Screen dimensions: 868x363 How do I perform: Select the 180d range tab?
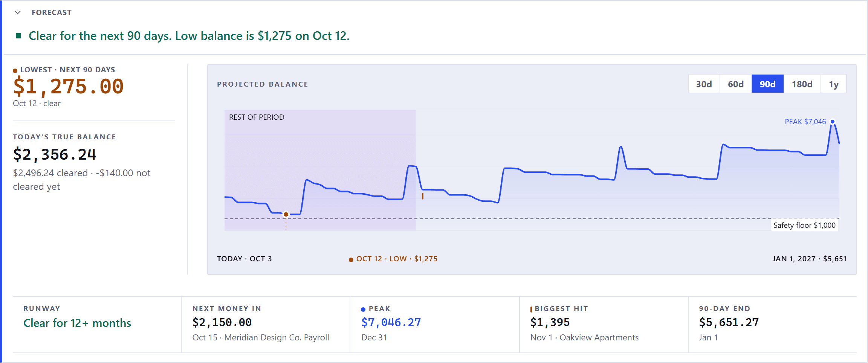pyautogui.click(x=802, y=84)
